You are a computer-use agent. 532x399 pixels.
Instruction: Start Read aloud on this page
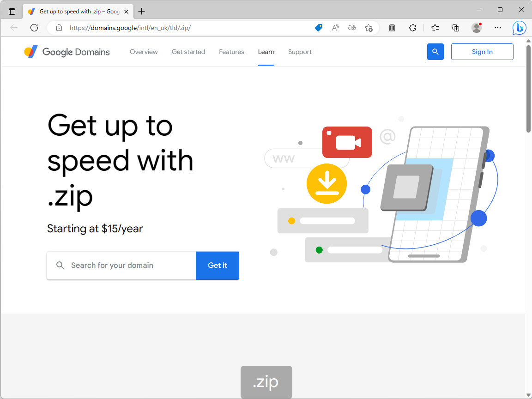[335, 28]
